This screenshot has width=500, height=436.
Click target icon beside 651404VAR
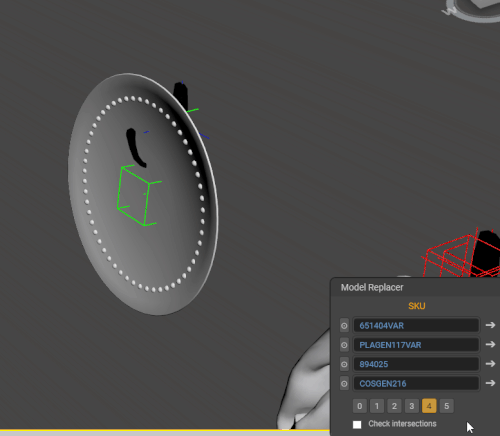point(344,326)
